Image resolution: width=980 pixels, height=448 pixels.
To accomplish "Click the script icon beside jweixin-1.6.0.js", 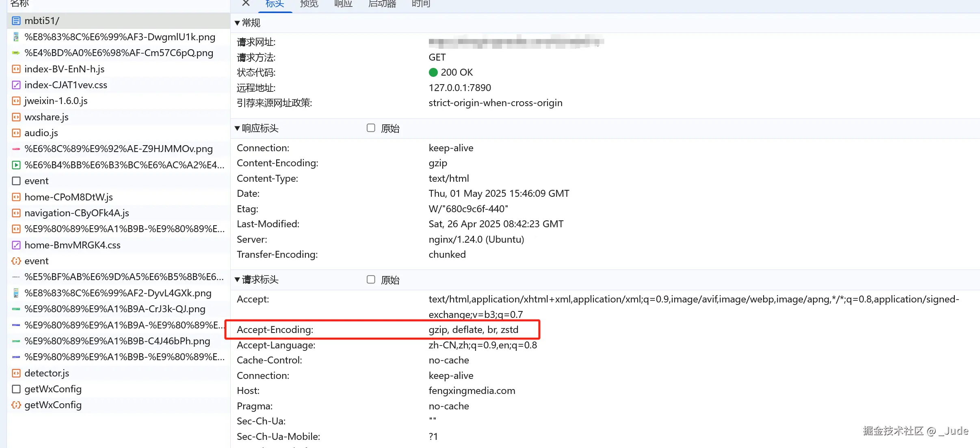I will [16, 101].
